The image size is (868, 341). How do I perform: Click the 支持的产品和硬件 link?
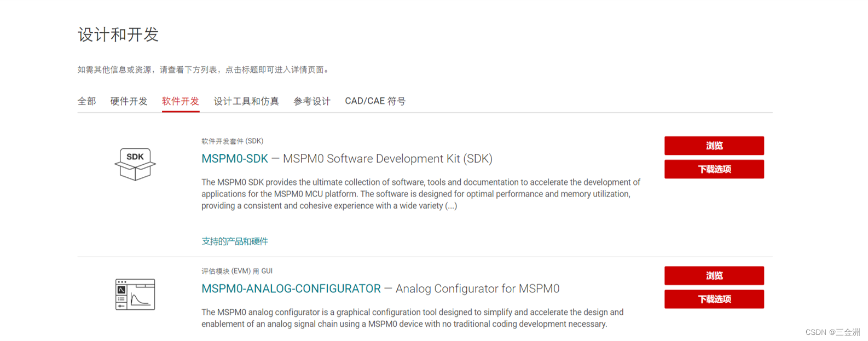(x=235, y=241)
